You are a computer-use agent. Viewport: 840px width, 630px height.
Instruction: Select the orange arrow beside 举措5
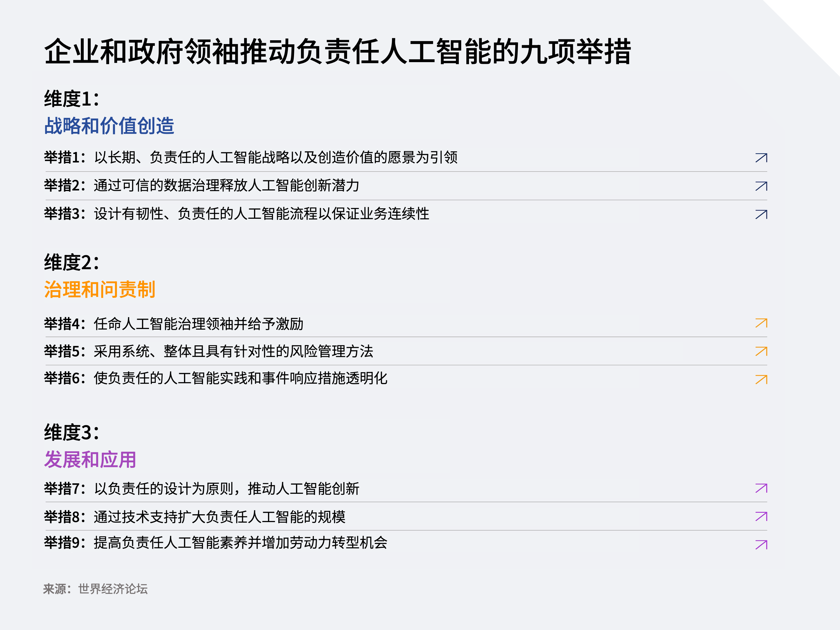761,352
